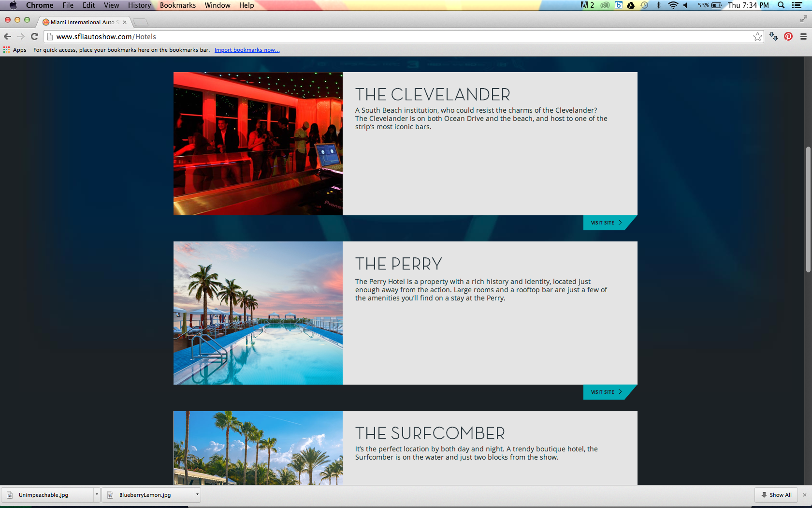Click Visit Site for The Clevelander
The image size is (812, 508).
coord(610,223)
